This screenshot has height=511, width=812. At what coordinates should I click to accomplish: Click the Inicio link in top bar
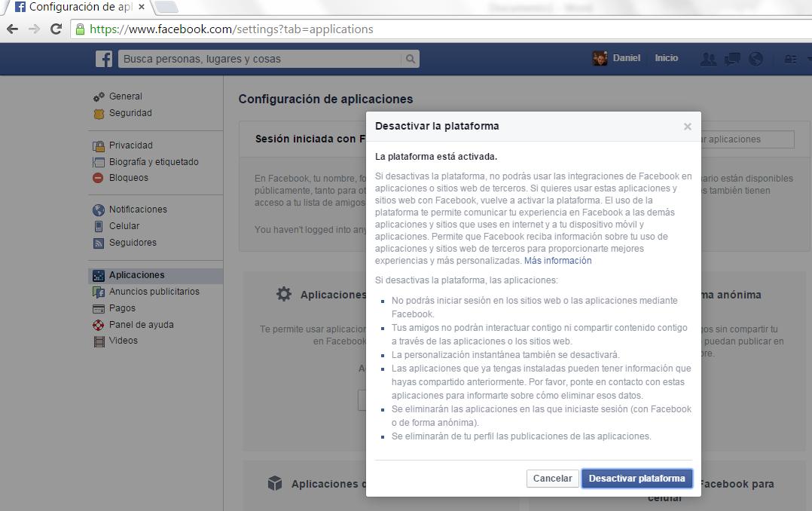pos(666,58)
